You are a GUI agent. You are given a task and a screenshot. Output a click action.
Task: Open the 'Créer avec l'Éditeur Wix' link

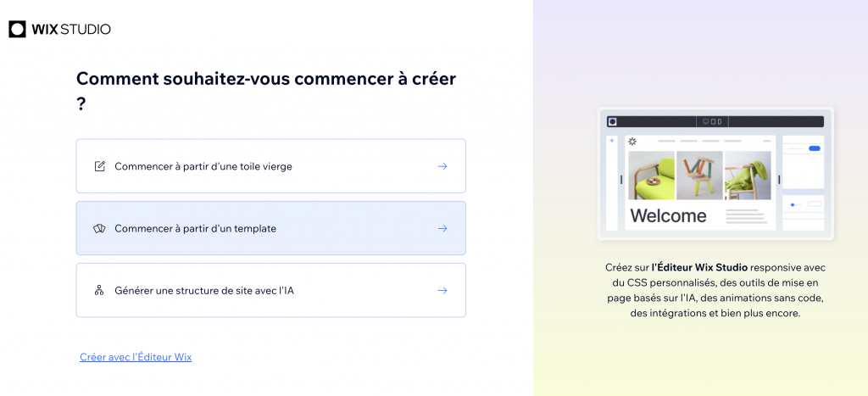136,357
